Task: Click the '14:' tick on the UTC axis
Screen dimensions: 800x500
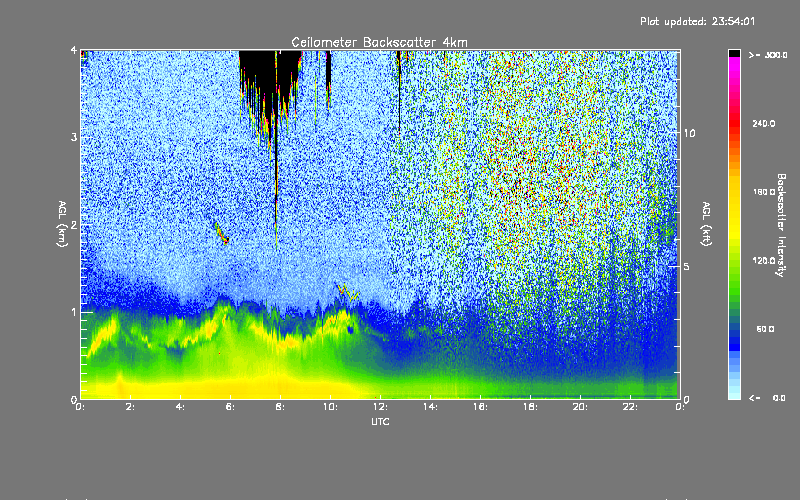Action: 430,407
